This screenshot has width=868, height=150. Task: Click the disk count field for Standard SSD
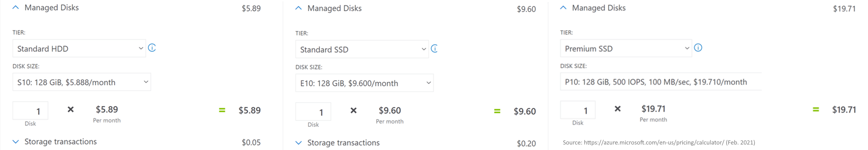pyautogui.click(x=313, y=111)
